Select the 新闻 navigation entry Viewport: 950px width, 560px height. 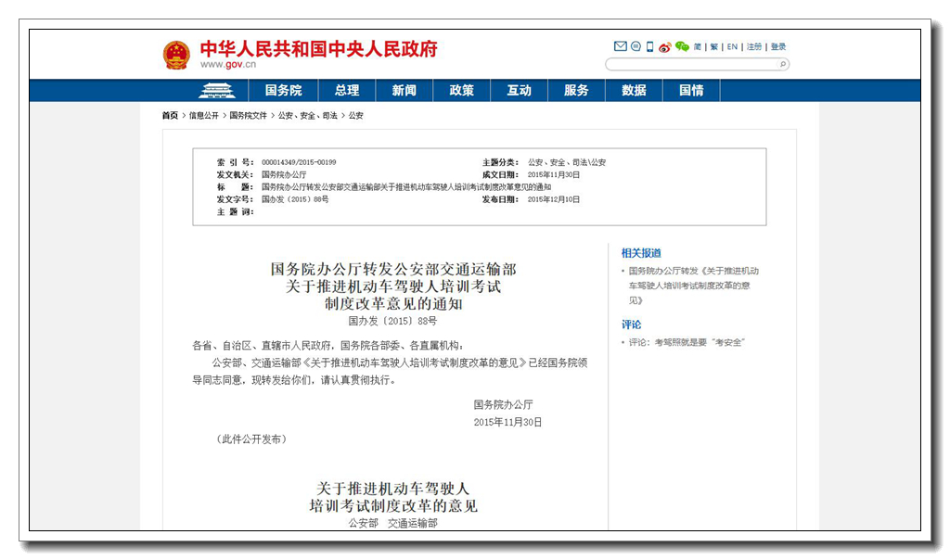(x=404, y=90)
